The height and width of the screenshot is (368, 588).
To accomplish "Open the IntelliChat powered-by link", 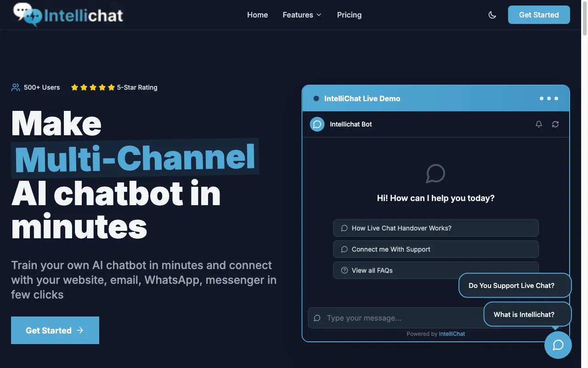I will tap(452, 334).
